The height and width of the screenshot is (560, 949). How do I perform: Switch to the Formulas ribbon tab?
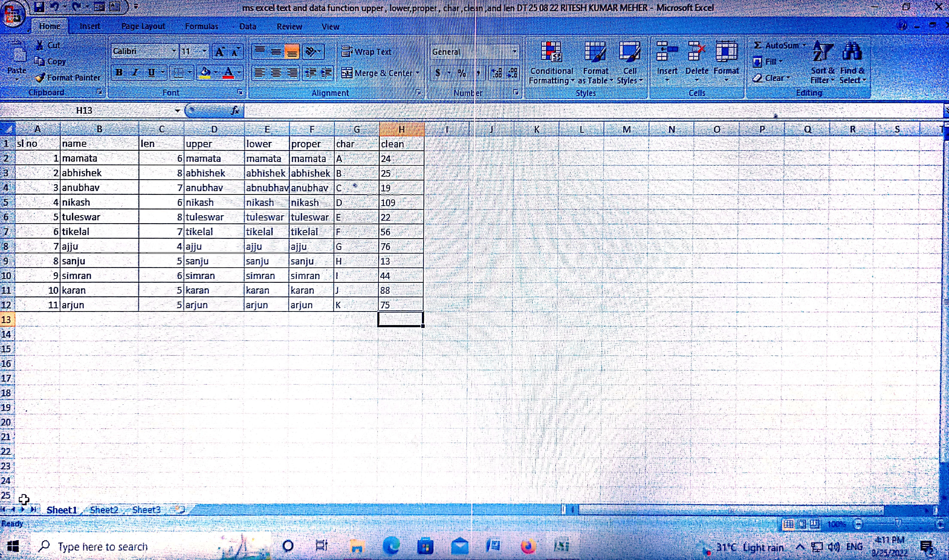pyautogui.click(x=201, y=26)
